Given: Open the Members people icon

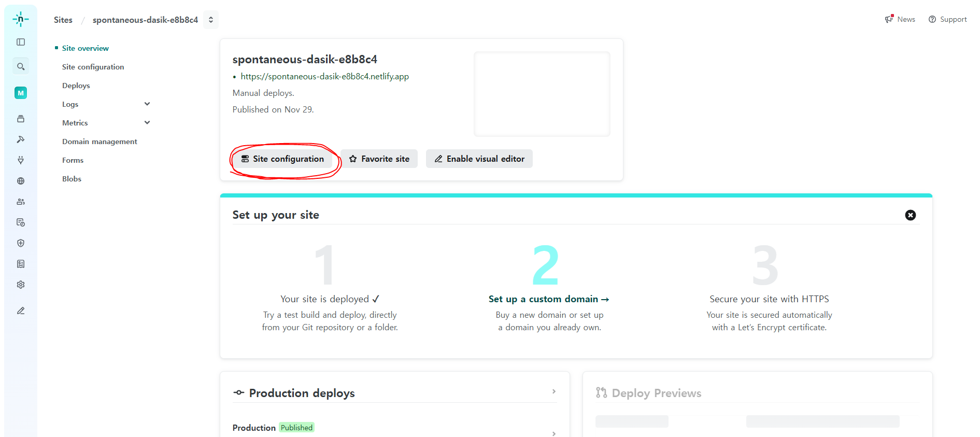Looking at the screenshot, I should [x=21, y=202].
